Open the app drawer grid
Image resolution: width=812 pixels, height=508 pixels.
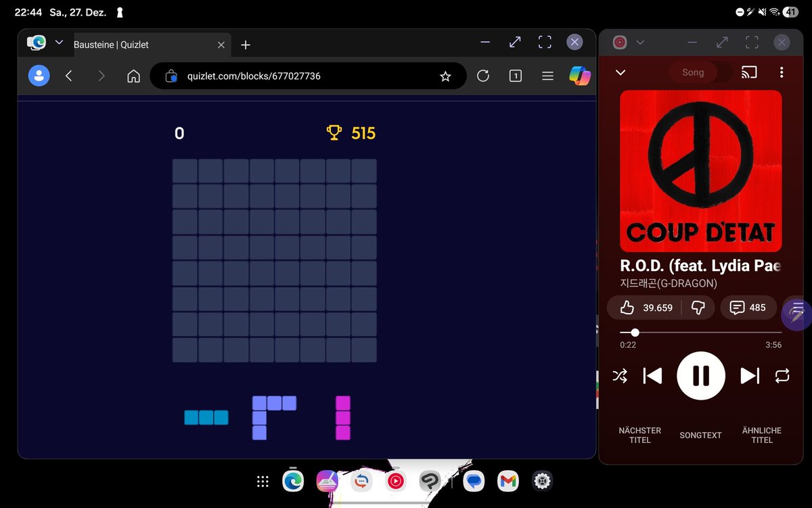(263, 482)
